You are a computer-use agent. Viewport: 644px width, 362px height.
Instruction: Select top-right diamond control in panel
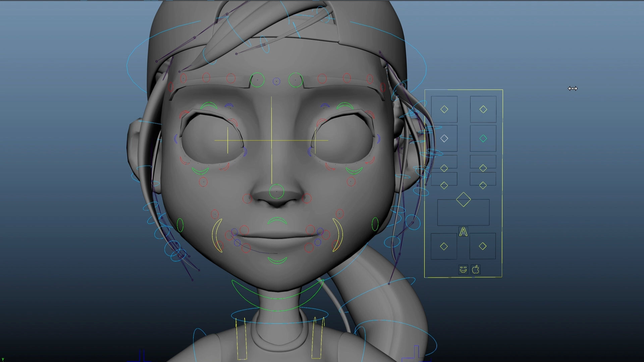coord(483,109)
